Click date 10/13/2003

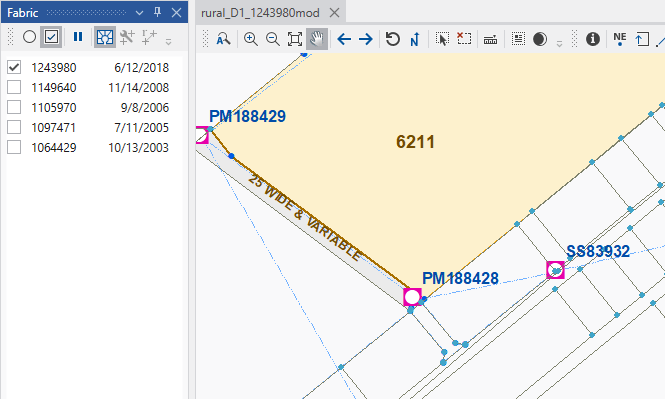click(x=138, y=148)
